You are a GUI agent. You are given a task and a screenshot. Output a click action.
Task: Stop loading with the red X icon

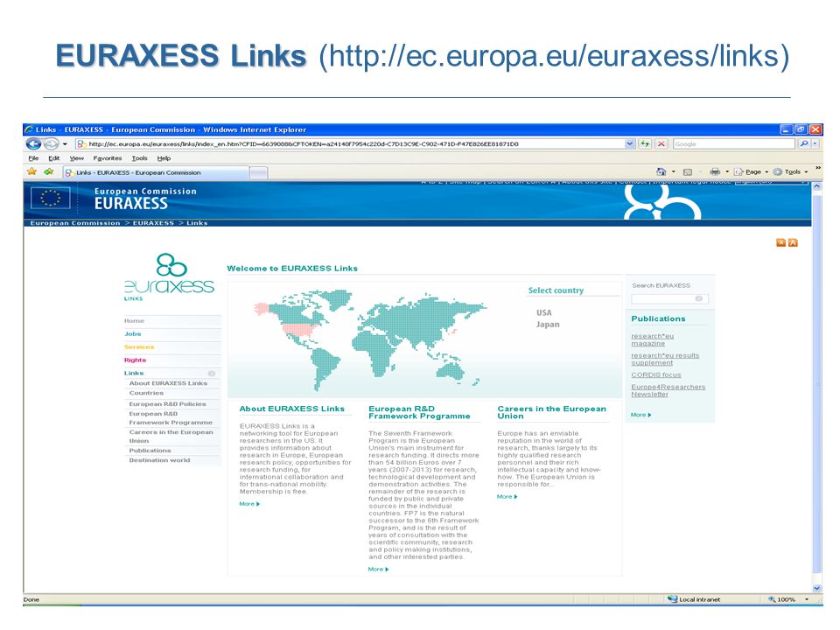(x=661, y=143)
